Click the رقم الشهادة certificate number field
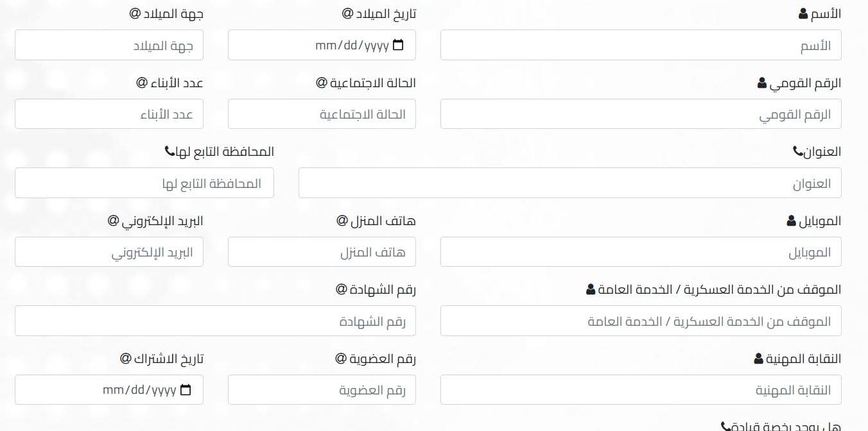 pyautogui.click(x=215, y=321)
